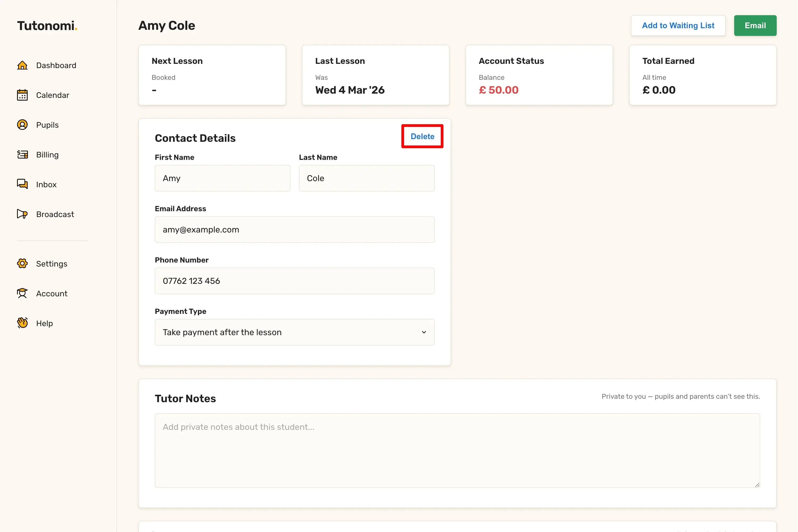Open the Settings gear icon
Image resolution: width=798 pixels, height=532 pixels.
(22, 264)
